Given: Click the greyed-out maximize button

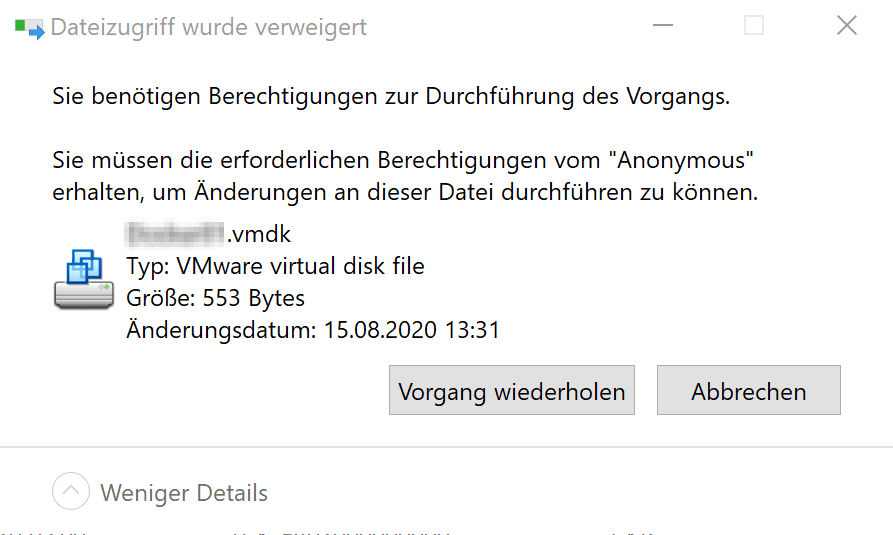Looking at the screenshot, I should tap(754, 26).
